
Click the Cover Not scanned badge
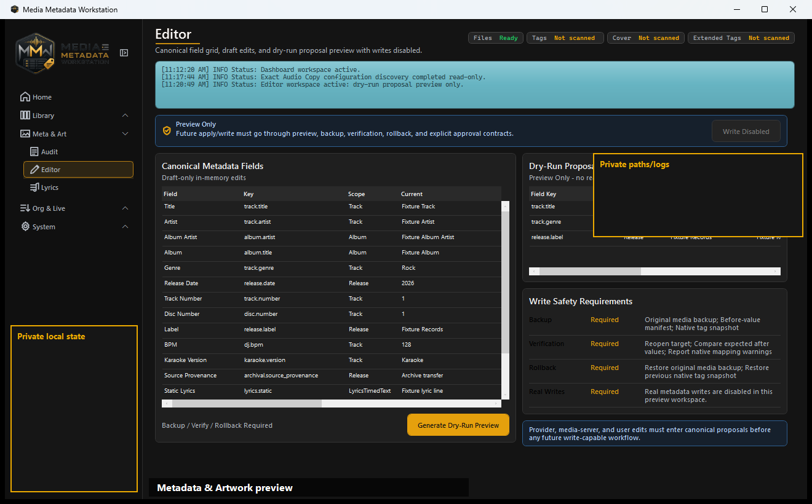646,38
